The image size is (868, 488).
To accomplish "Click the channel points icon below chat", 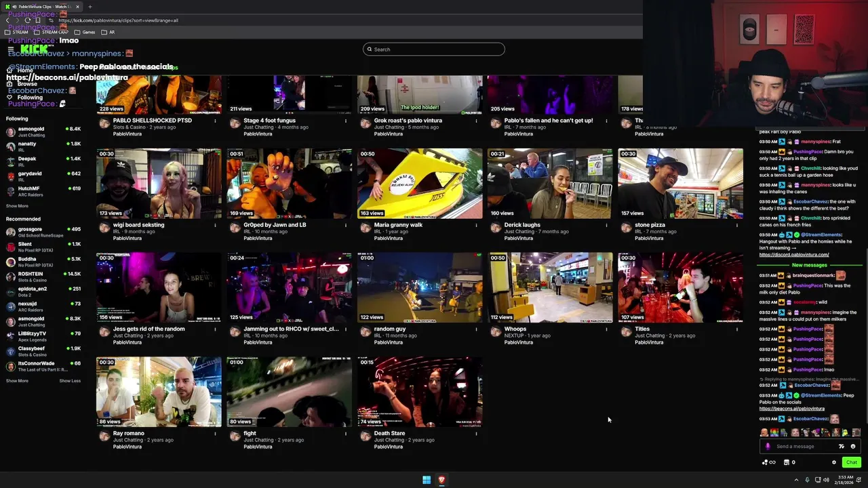I will [768, 462].
